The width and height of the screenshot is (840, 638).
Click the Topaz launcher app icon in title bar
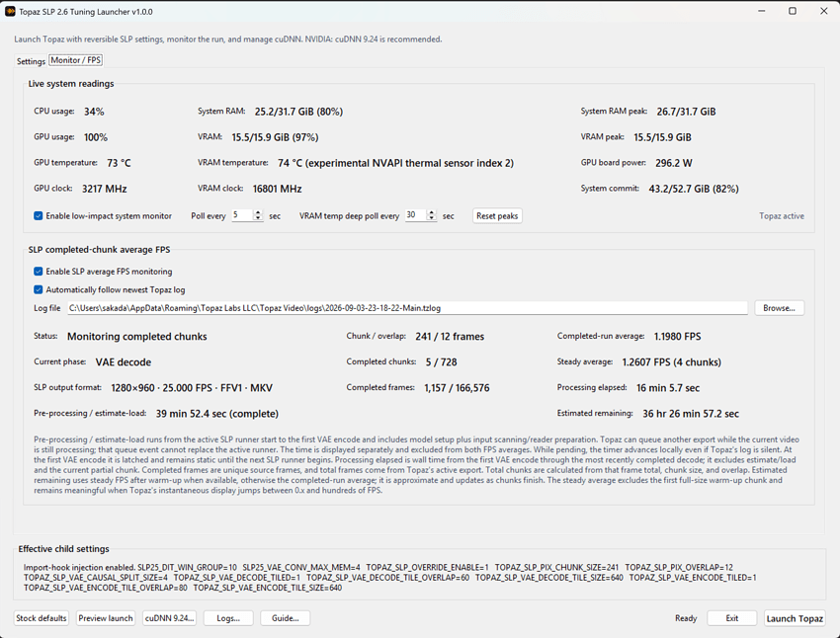[x=10, y=11]
